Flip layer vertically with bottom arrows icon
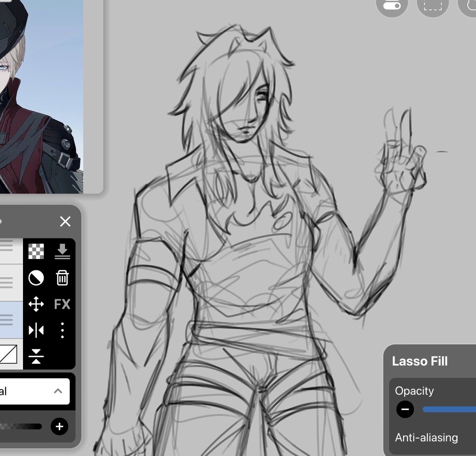The width and height of the screenshot is (476, 456). coord(36,356)
